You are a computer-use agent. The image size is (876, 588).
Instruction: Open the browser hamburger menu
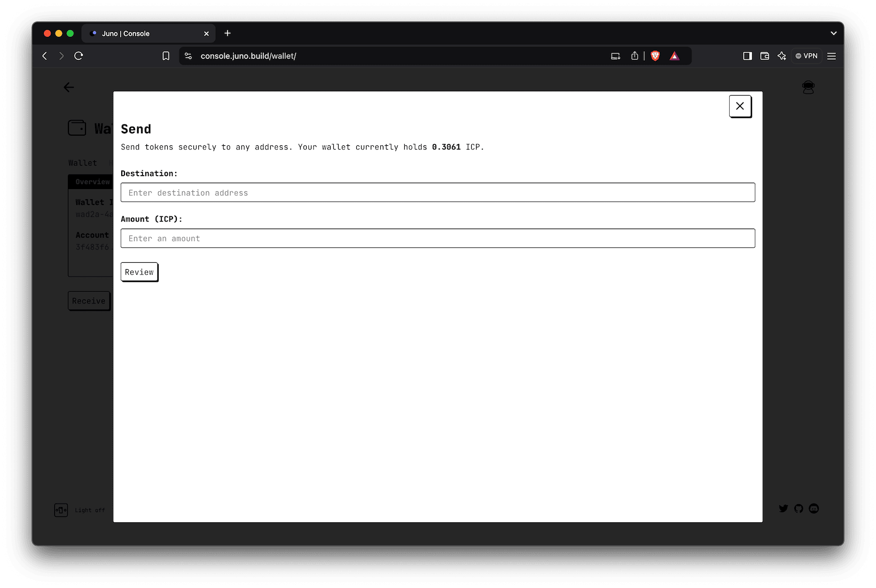[x=831, y=56]
